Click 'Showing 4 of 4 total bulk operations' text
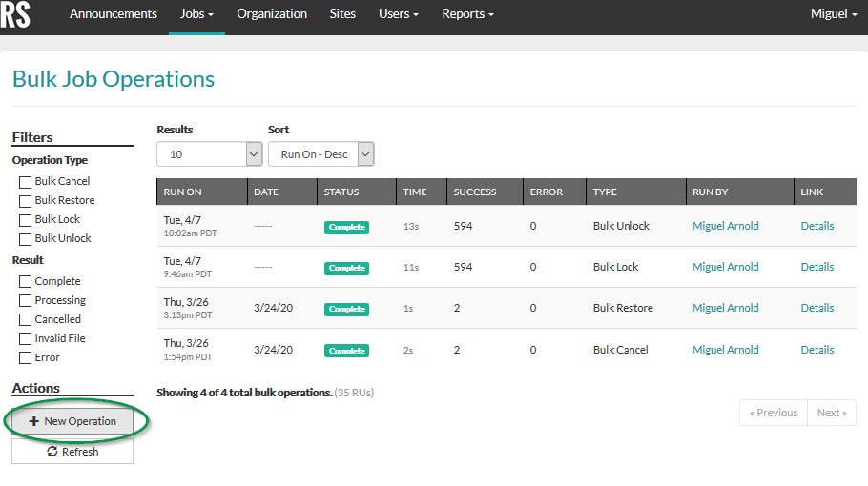 click(x=244, y=393)
